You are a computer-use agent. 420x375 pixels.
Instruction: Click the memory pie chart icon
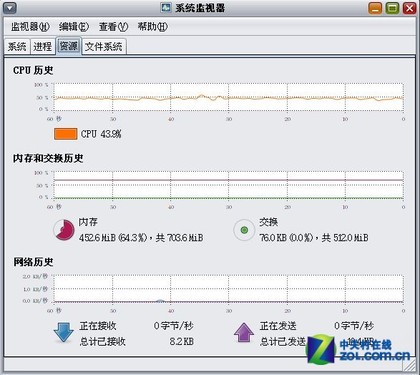click(64, 230)
